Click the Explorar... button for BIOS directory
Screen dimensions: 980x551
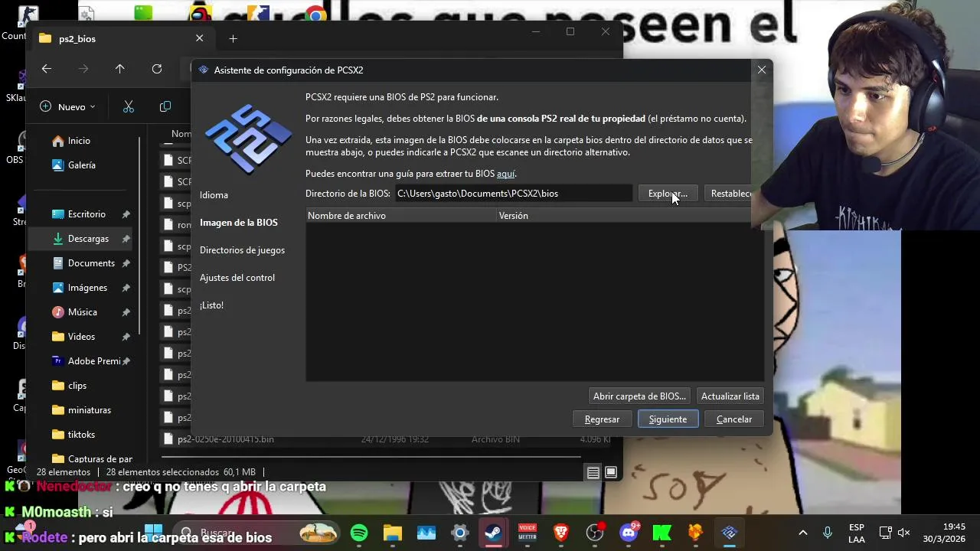[668, 194]
